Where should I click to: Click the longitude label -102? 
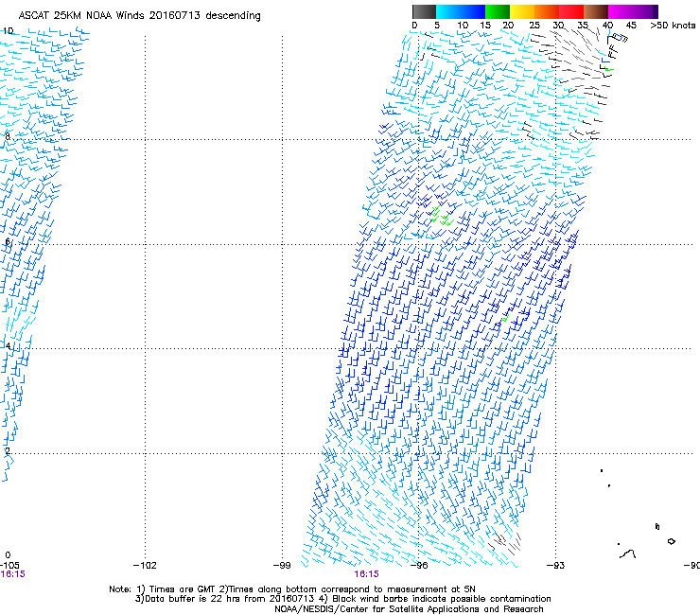point(145,565)
